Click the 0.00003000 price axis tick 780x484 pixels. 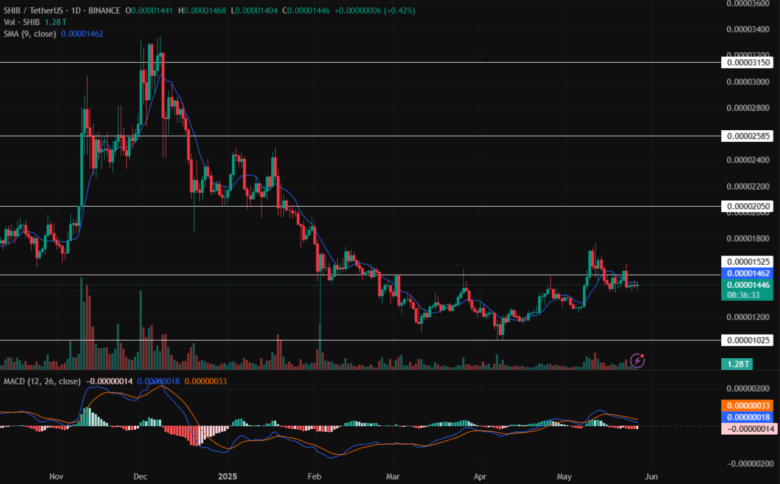748,82
